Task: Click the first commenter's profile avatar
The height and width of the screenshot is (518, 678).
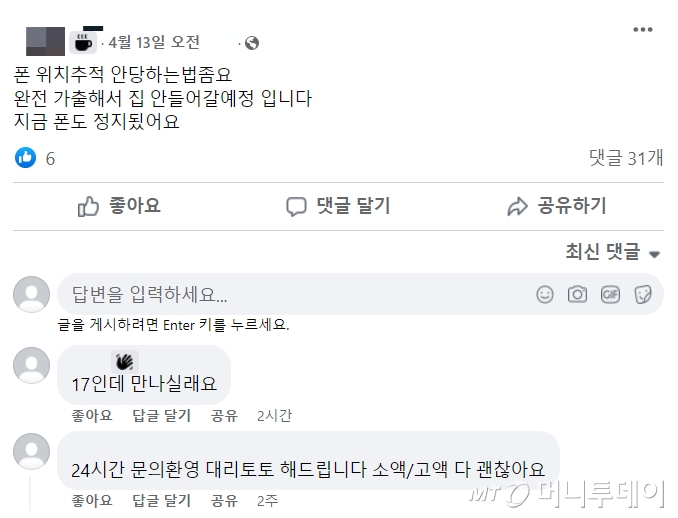Action: tap(31, 365)
